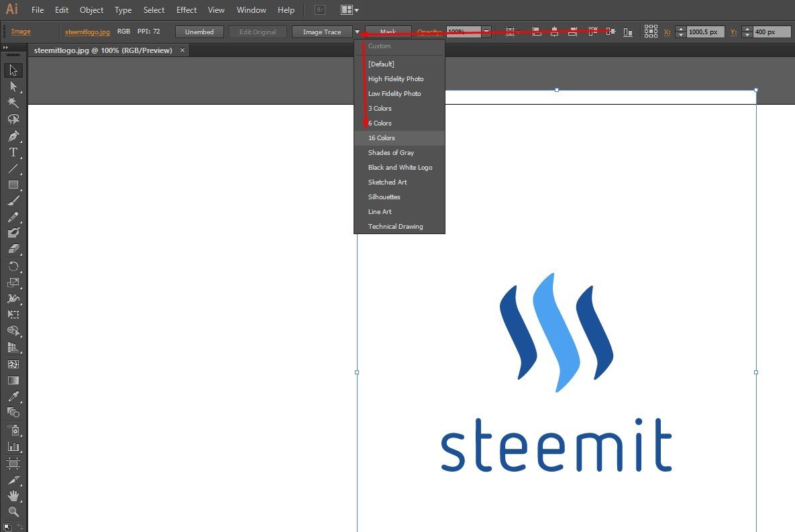The height and width of the screenshot is (532, 795).
Task: Select the Type tool
Action: pyautogui.click(x=13, y=152)
